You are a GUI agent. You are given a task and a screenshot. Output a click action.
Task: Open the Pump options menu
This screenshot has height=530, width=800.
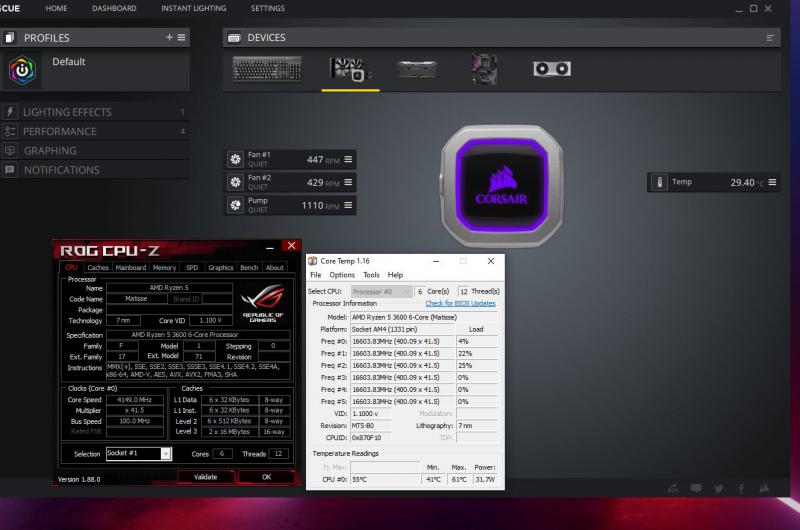pos(349,205)
